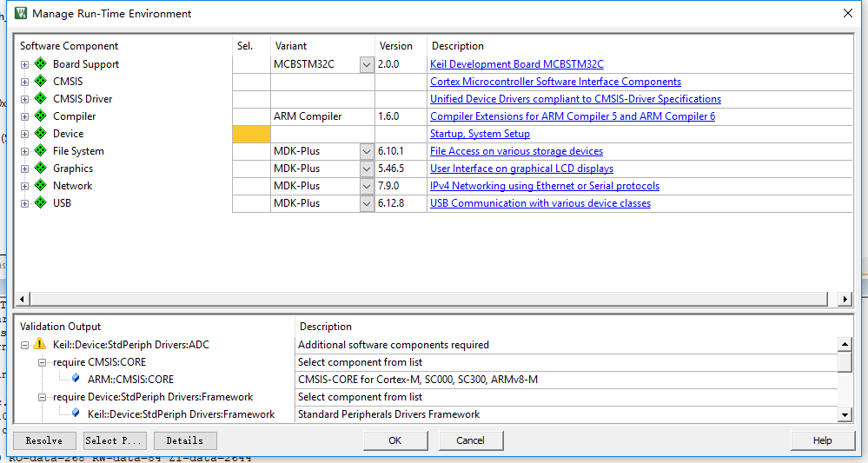Collapse the require CMSIS:CORE node

click(42, 363)
